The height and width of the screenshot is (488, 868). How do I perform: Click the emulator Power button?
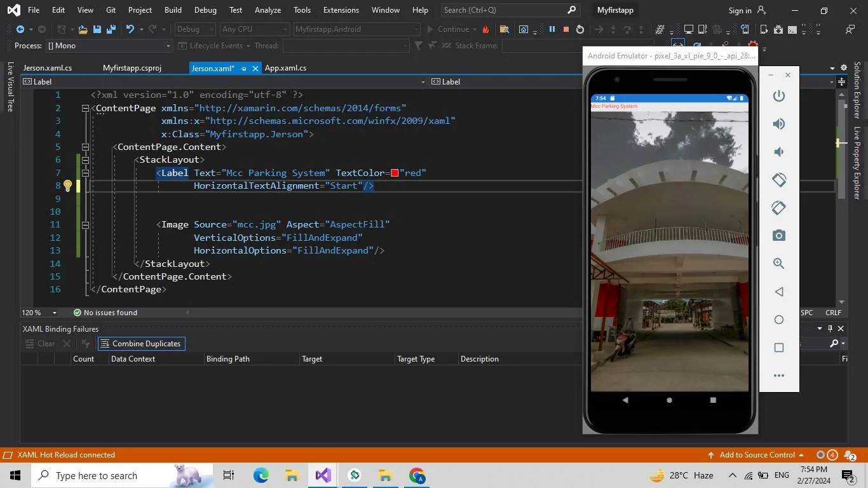point(779,96)
